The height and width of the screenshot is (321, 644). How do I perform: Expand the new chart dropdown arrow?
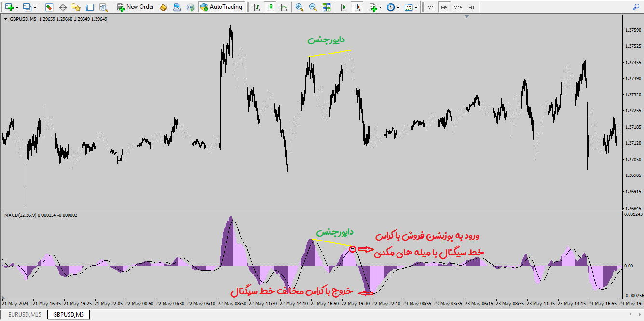(17, 8)
